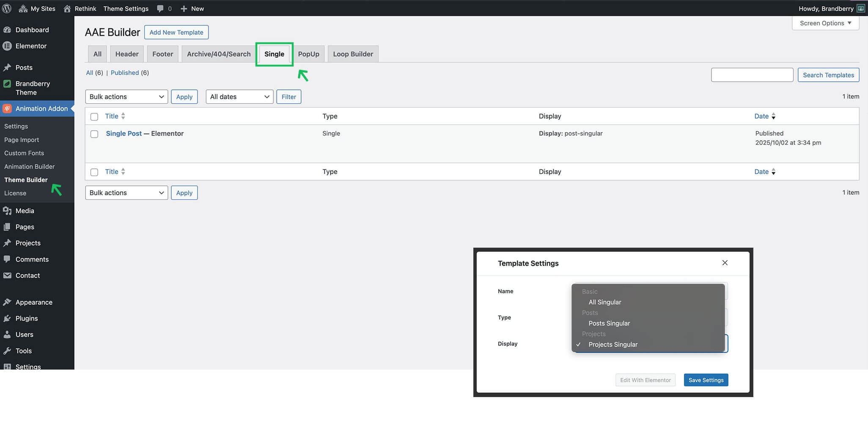This screenshot has width=868, height=439.
Task: Close the Template Settings dialog
Action: tap(725, 263)
